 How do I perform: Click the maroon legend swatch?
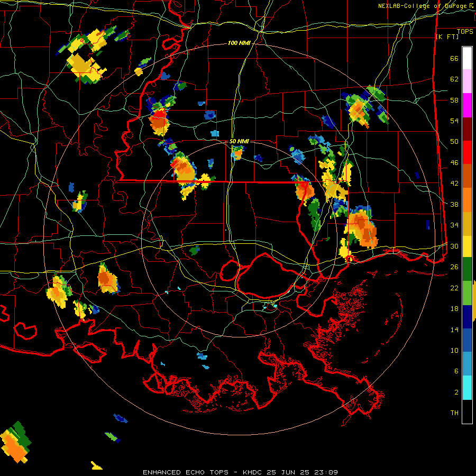click(x=467, y=129)
